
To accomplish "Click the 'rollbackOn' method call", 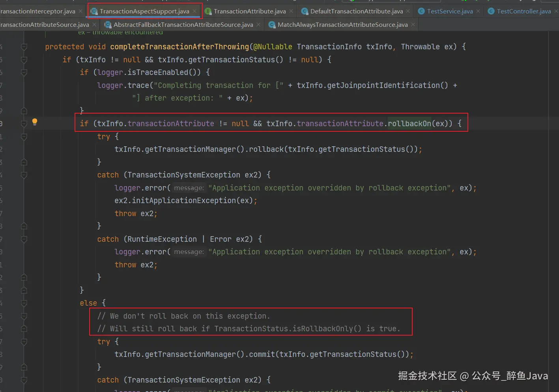I will [409, 123].
